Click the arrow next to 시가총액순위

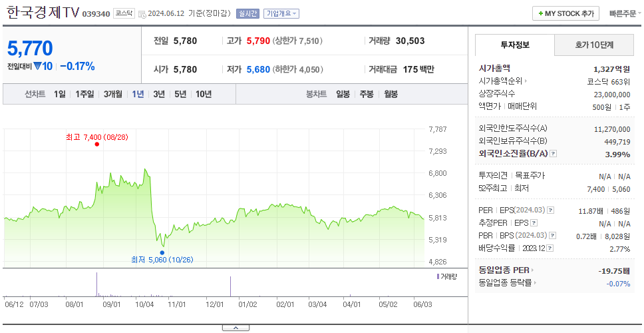[526, 81]
